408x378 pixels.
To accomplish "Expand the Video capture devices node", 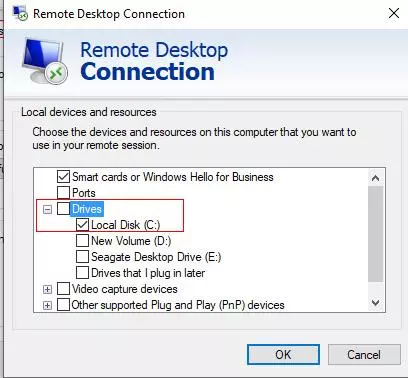I will 48,289.
